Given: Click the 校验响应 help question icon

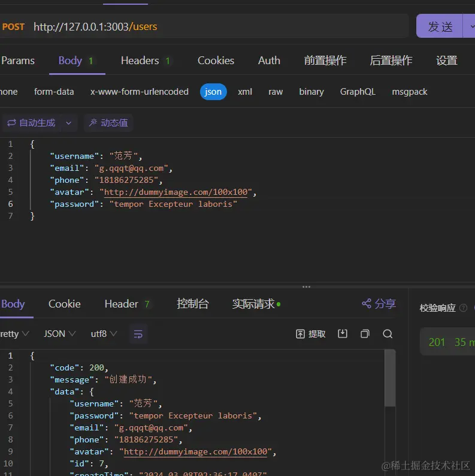Looking at the screenshot, I should pyautogui.click(x=463, y=308).
